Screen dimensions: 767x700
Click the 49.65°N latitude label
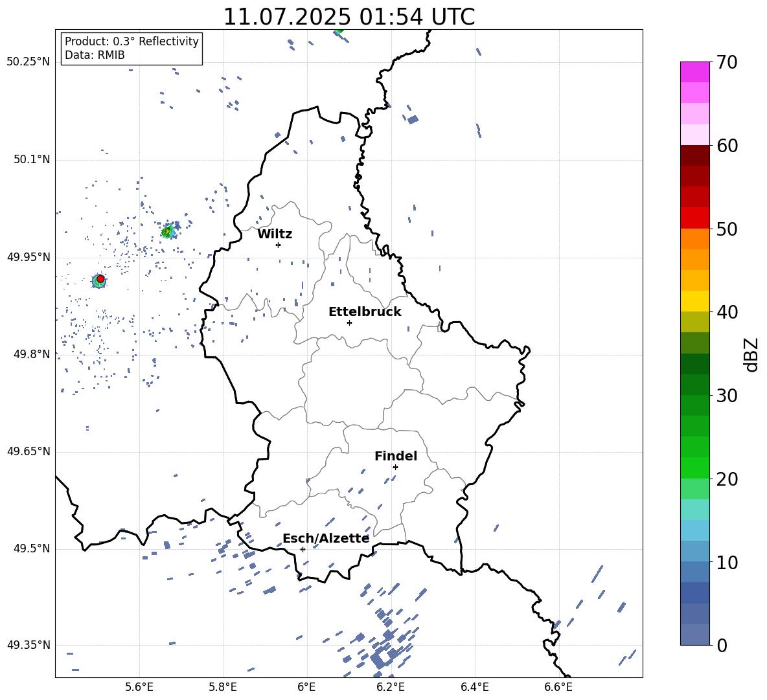point(29,451)
